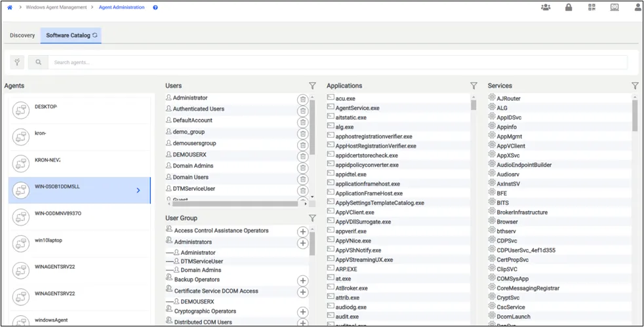This screenshot has width=644, height=327.
Task: Add member to Backup Operators group
Action: click(302, 280)
